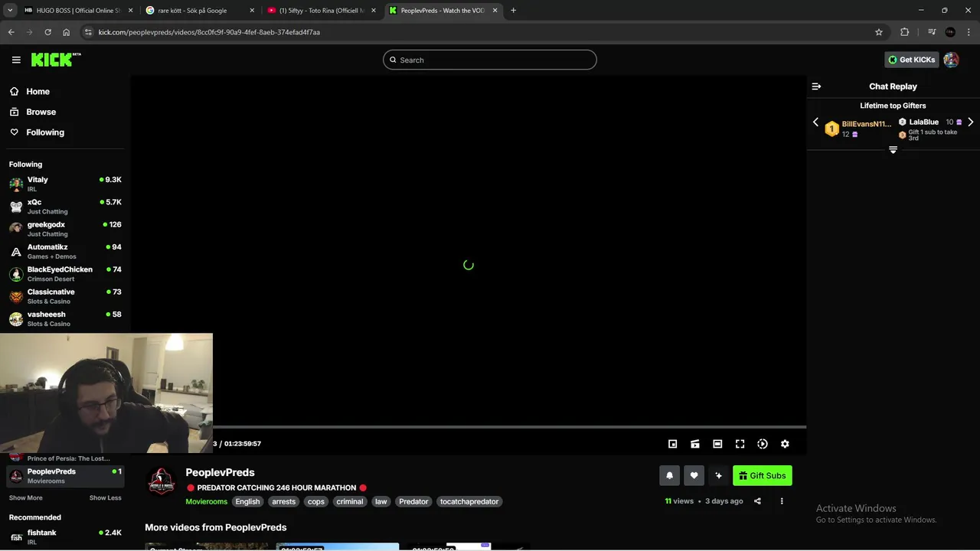
Task: Click Show More in following list
Action: 25,497
